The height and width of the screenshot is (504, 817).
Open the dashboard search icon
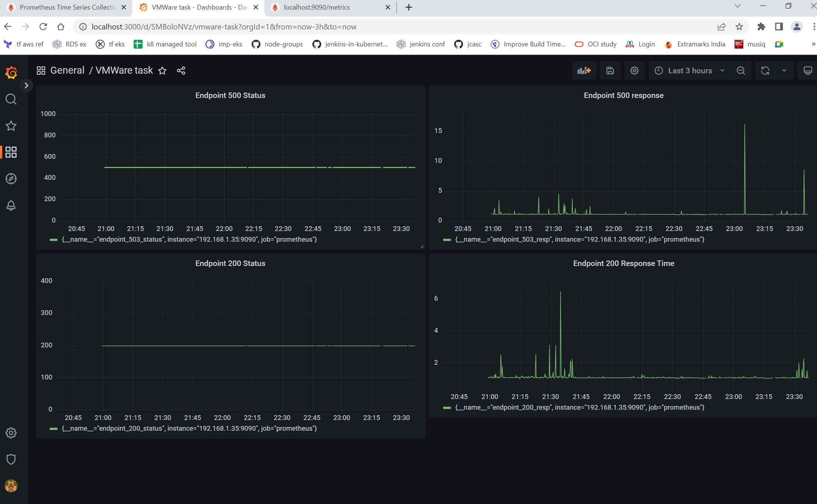(x=11, y=99)
